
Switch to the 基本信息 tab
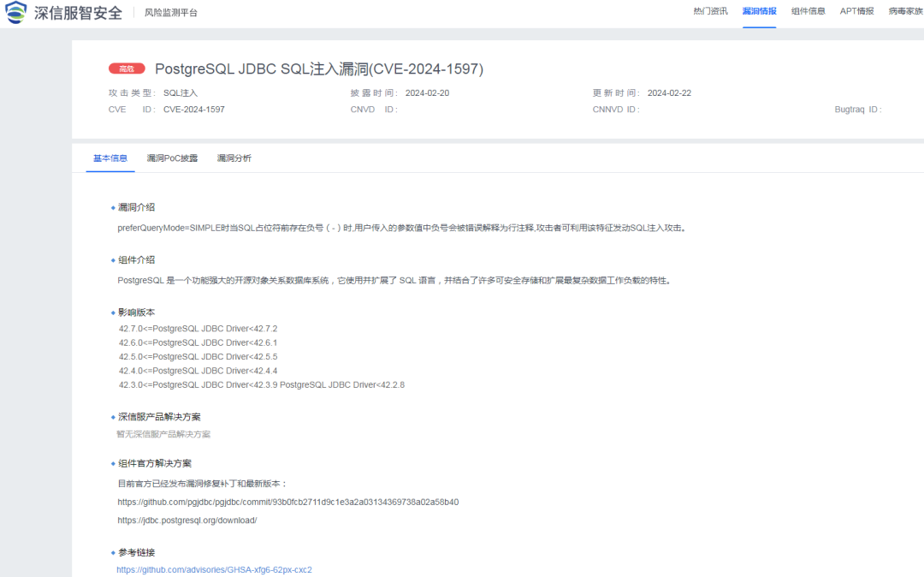[110, 158]
